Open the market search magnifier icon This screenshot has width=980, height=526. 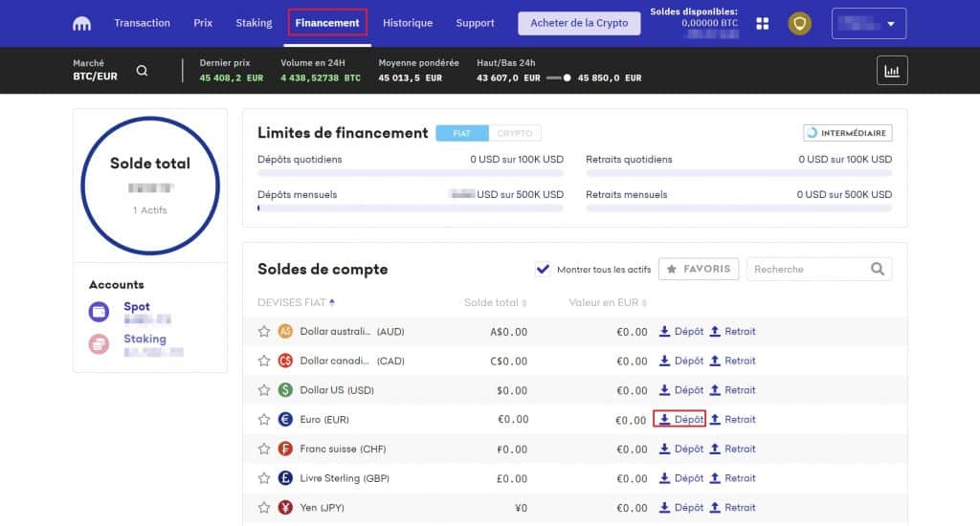[142, 71]
